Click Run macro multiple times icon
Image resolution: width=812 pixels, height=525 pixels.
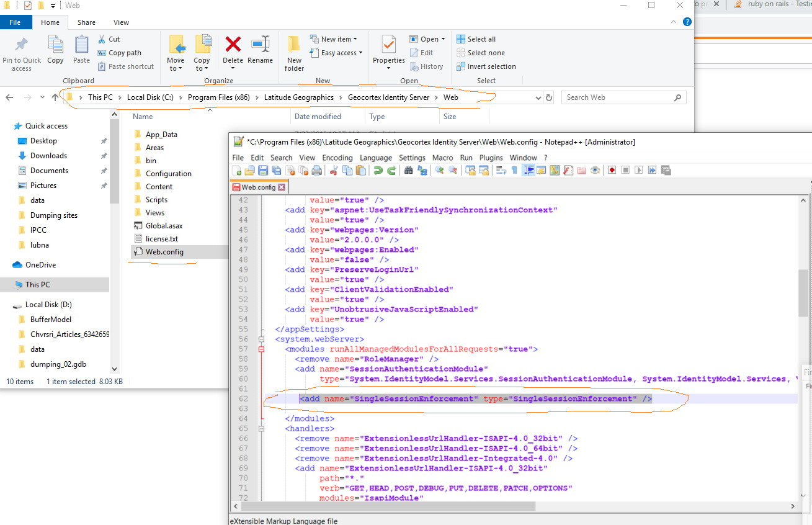point(653,171)
